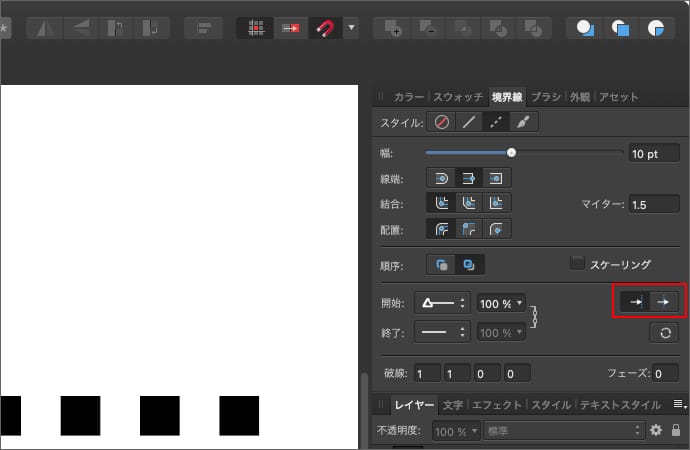Enable the スケーリング checkbox
The height and width of the screenshot is (450, 690).
pyautogui.click(x=576, y=264)
